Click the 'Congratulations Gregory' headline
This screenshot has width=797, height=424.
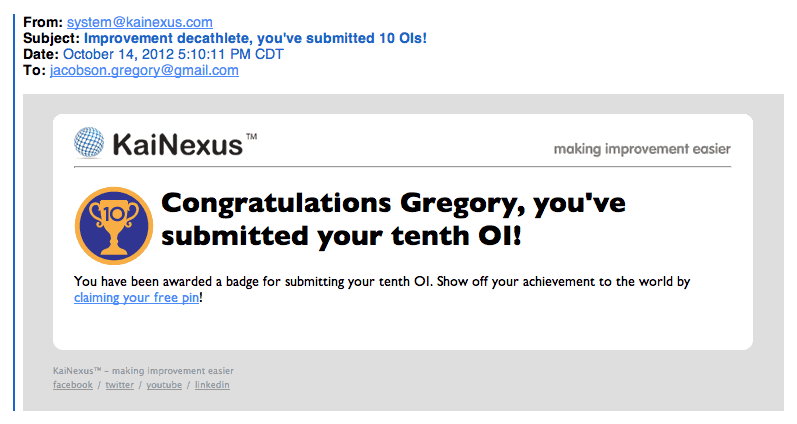(392, 219)
